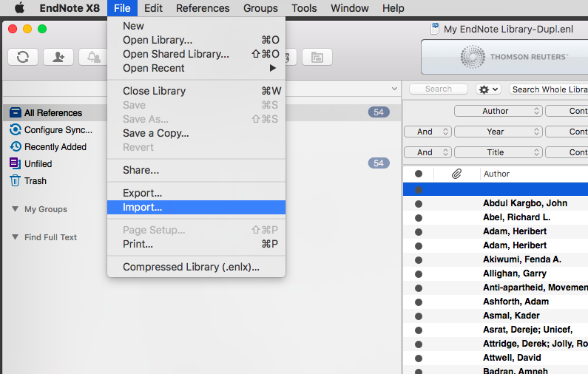This screenshot has height=374, width=588.
Task: Click the Trash bin icon
Action: pyautogui.click(x=15, y=180)
